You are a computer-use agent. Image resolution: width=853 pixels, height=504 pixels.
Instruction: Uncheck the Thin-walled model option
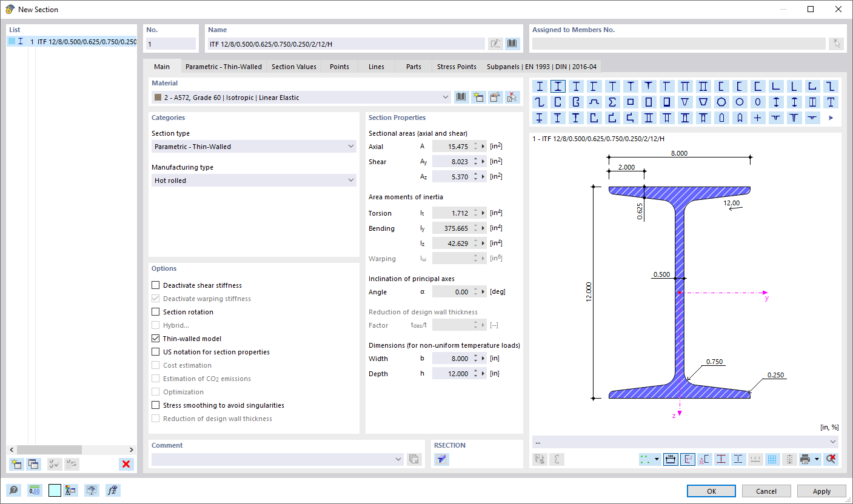(155, 338)
